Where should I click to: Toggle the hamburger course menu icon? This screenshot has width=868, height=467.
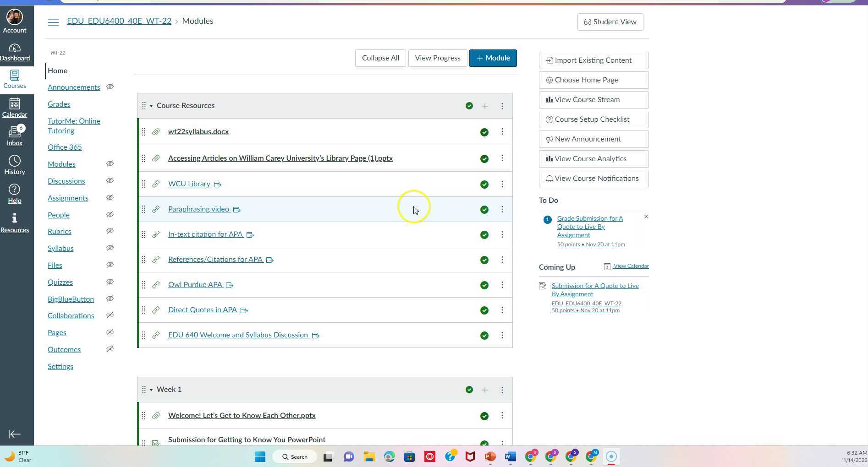(53, 22)
